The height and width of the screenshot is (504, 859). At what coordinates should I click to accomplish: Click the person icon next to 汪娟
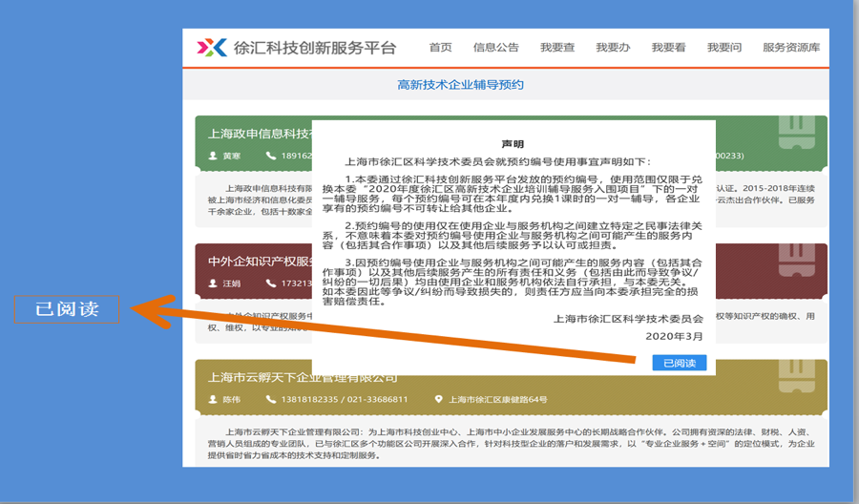[x=213, y=283]
